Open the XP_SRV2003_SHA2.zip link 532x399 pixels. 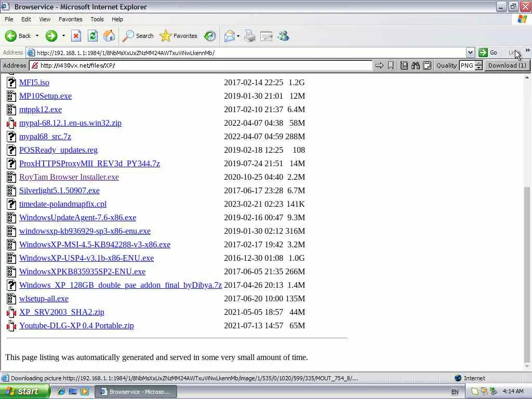(62, 312)
